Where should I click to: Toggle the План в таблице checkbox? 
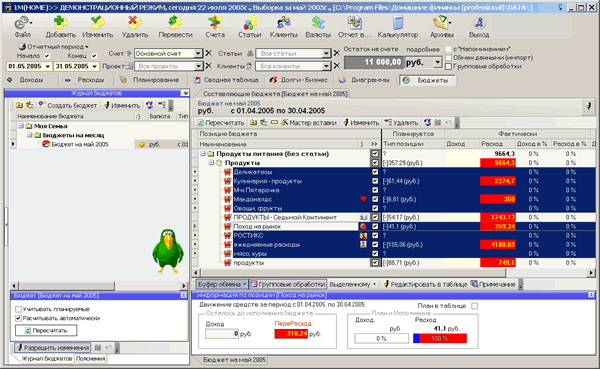(475, 306)
